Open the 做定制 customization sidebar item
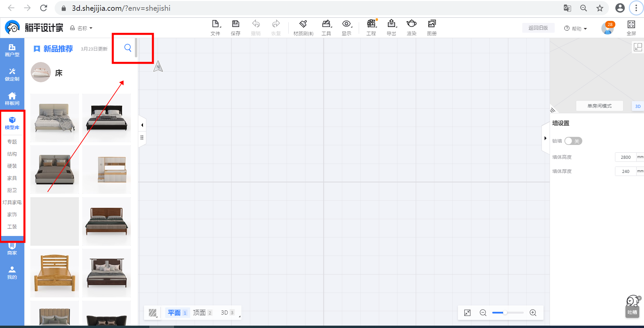The image size is (644, 328). tap(12, 74)
